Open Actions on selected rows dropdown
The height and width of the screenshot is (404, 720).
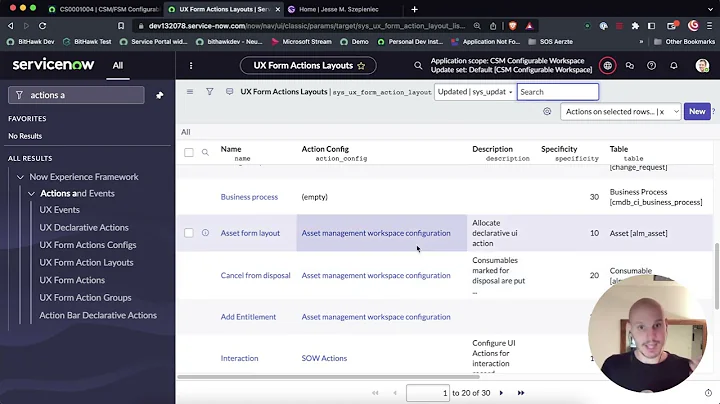coord(620,112)
